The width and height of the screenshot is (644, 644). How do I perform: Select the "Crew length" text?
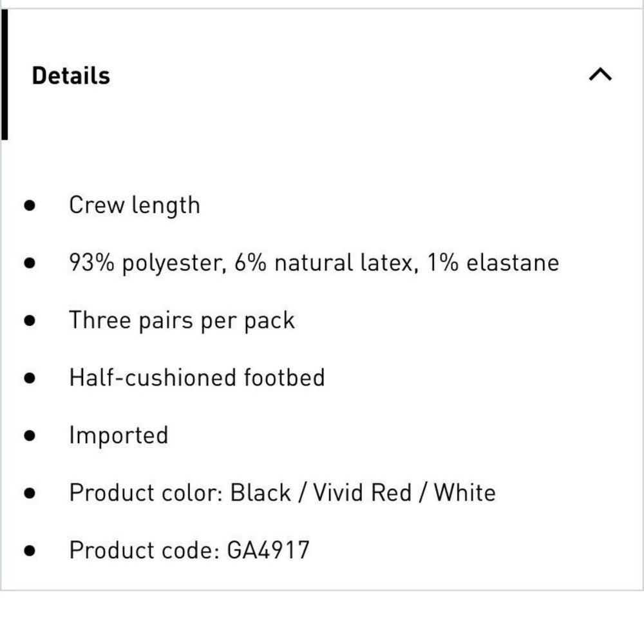[x=135, y=205]
